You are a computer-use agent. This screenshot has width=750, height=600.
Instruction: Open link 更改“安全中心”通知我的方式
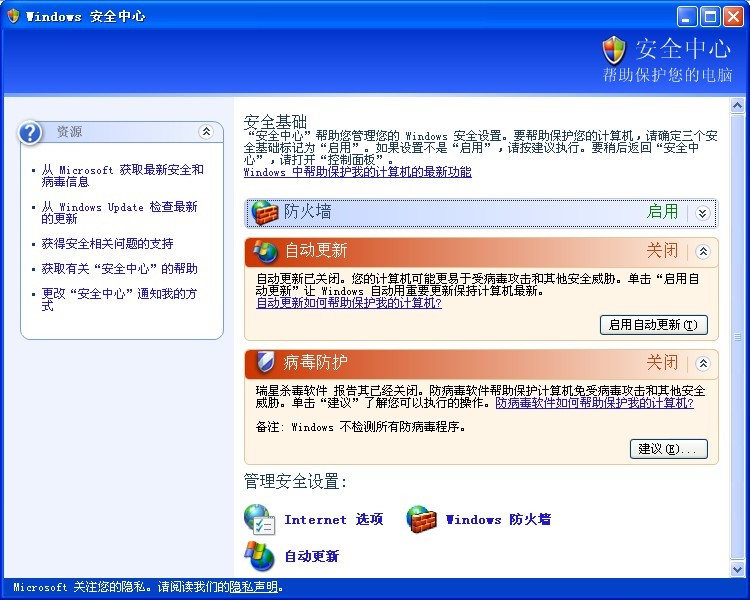pos(119,300)
